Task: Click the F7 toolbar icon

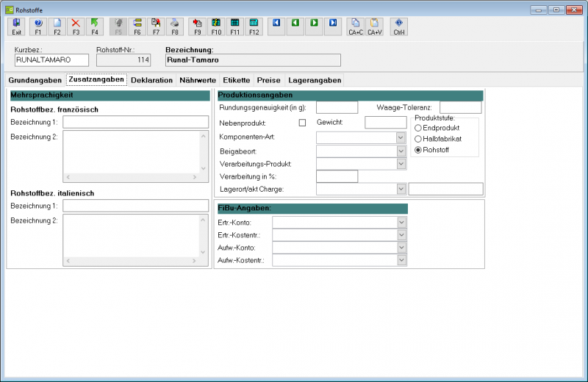Action: pyautogui.click(x=156, y=27)
